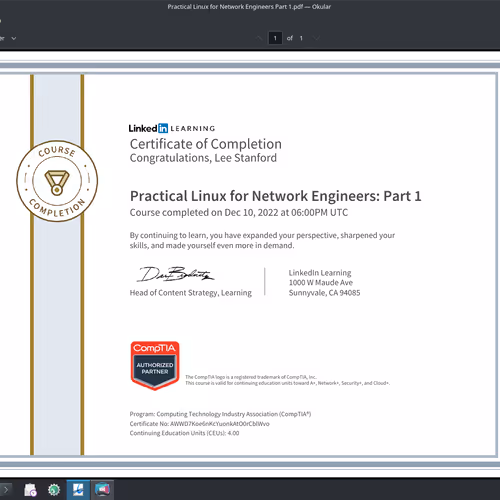The width and height of the screenshot is (500, 500).
Task: Open the package installer with purple badge in taskbar
Action: [x=30, y=490]
